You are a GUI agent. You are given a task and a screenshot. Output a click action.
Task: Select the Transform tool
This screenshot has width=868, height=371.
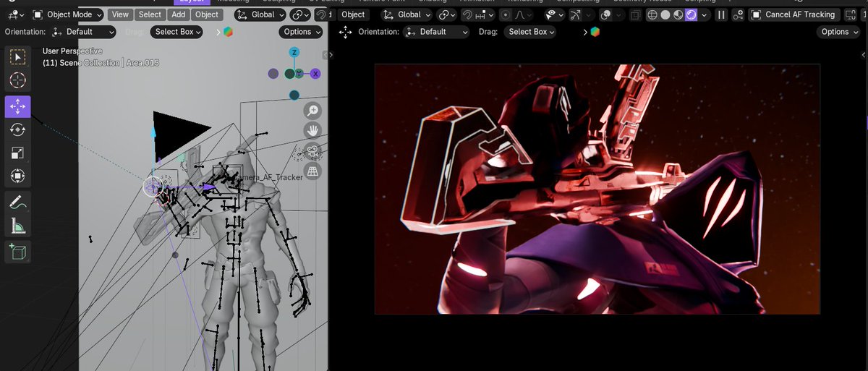point(17,176)
